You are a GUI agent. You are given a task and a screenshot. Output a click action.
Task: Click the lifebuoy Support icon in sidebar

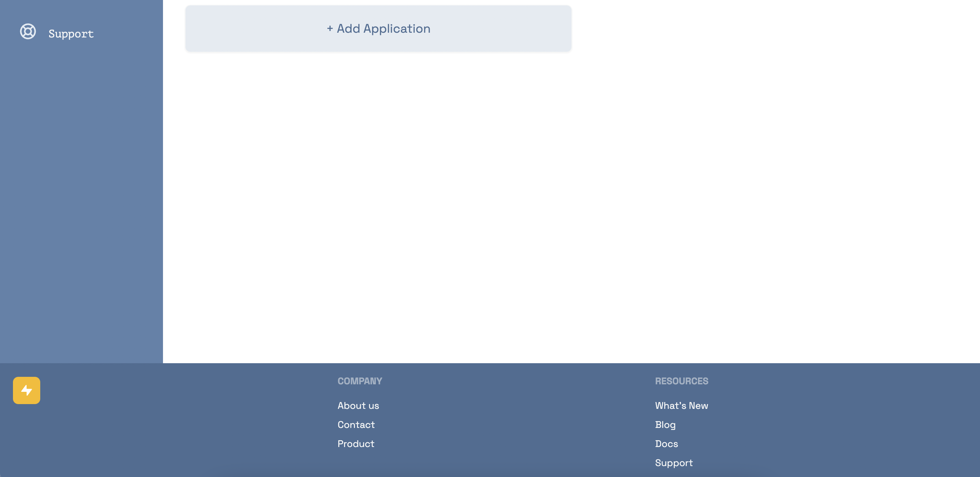pyautogui.click(x=28, y=32)
